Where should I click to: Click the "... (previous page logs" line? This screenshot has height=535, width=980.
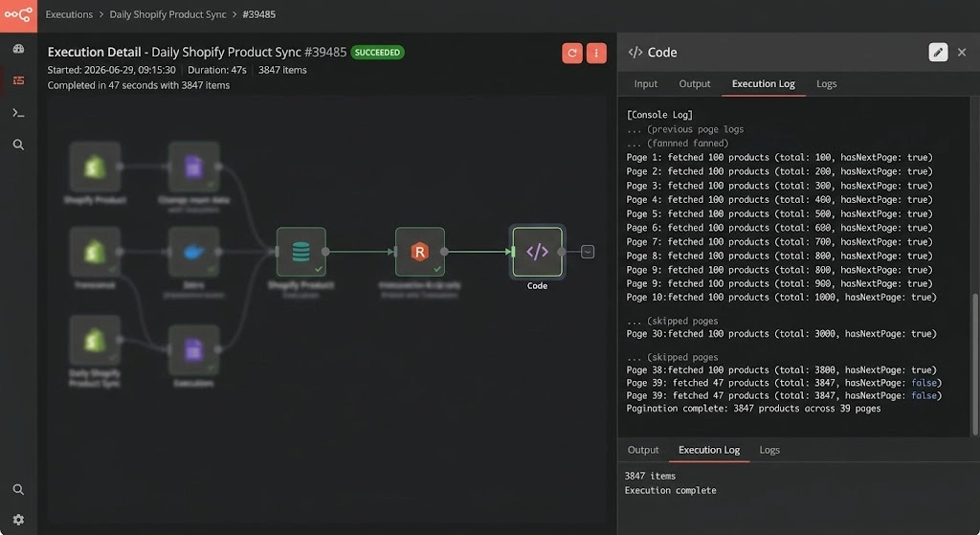[685, 129]
